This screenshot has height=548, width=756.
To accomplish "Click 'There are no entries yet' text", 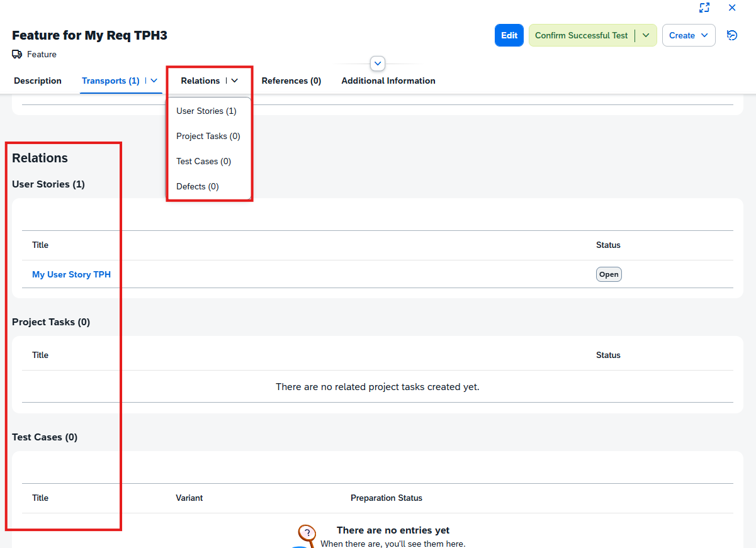I will 393,530.
